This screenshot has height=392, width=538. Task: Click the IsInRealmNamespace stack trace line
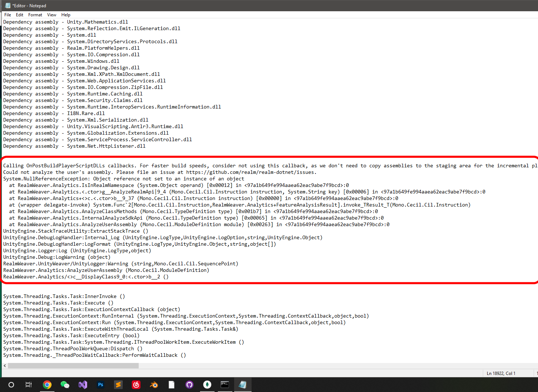(x=179, y=185)
